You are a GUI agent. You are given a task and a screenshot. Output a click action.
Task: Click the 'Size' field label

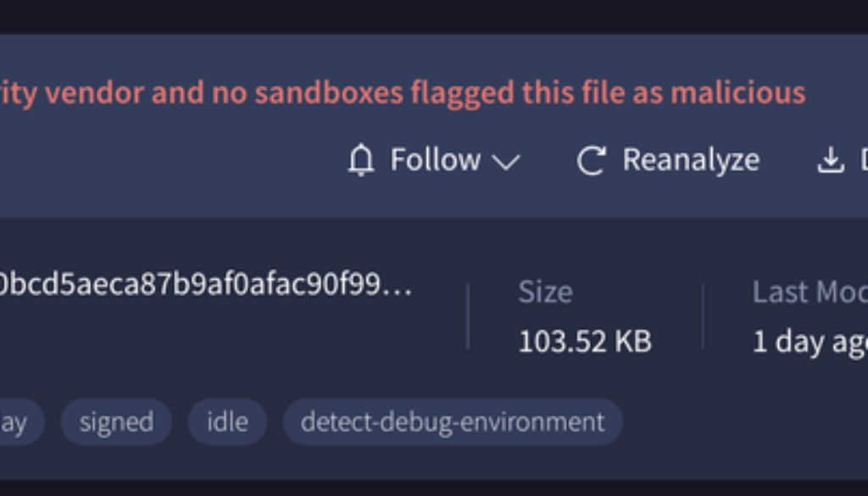pos(545,292)
